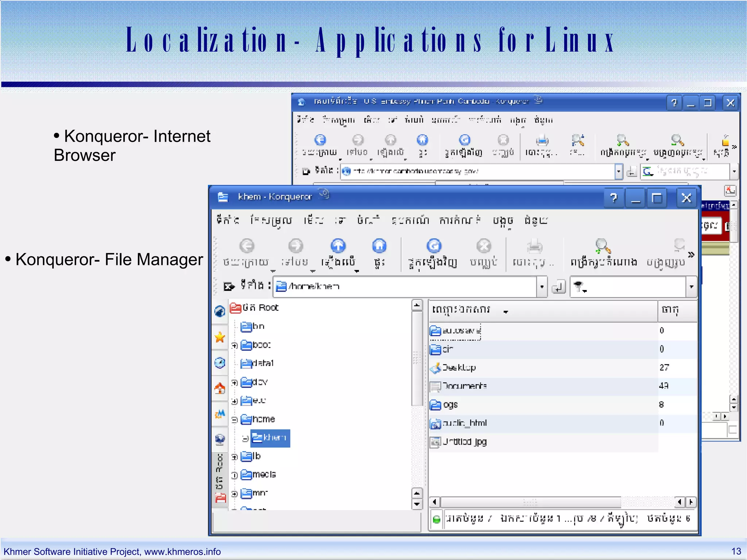Click the Back arrow in khem Konqueror window
The width and height of the screenshot is (747, 560).
click(x=247, y=246)
